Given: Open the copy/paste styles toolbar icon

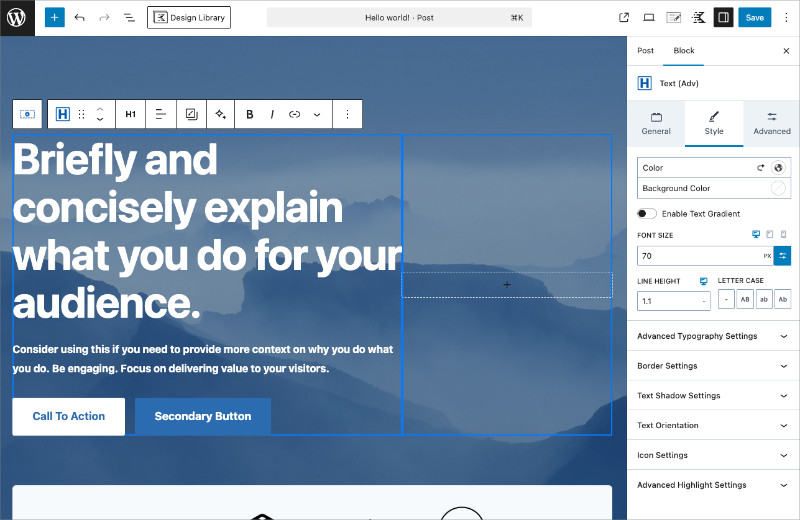Looking at the screenshot, I should [x=191, y=114].
